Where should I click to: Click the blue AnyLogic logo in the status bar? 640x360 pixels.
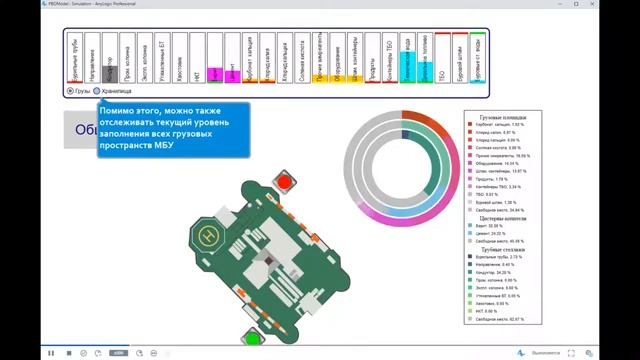click(x=521, y=353)
